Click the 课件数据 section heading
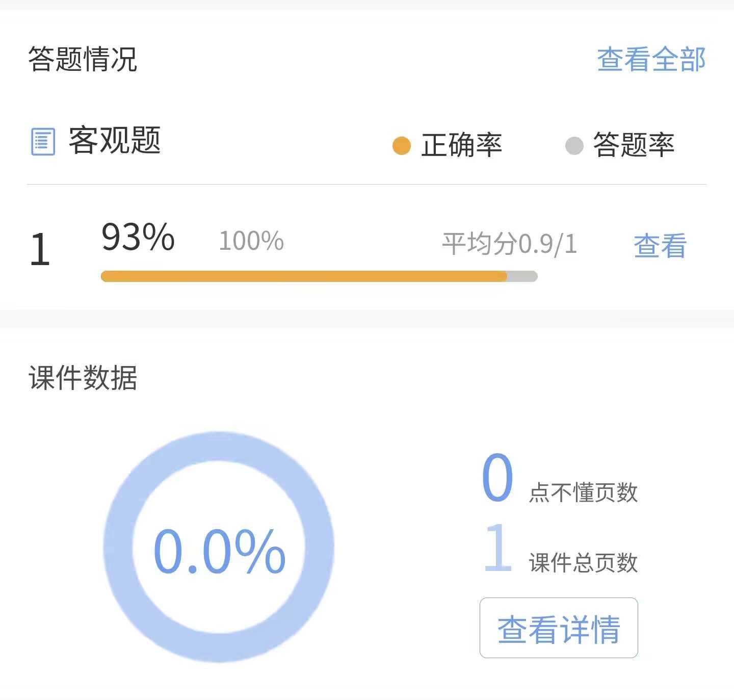The width and height of the screenshot is (734, 700). coord(83,378)
